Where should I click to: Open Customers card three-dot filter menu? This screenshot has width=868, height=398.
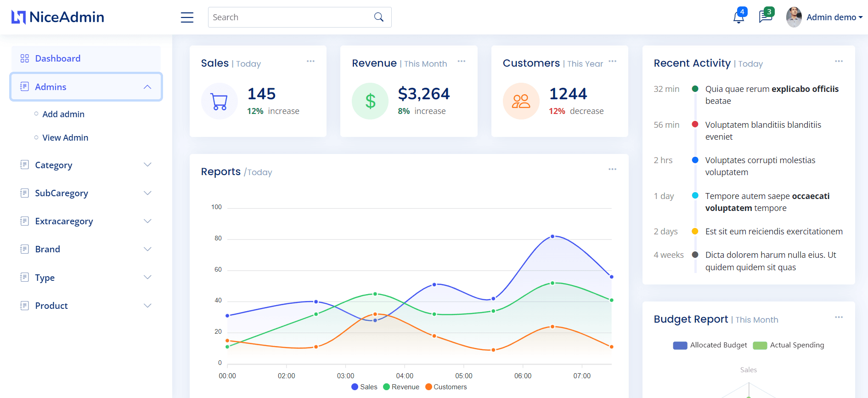coord(613,61)
